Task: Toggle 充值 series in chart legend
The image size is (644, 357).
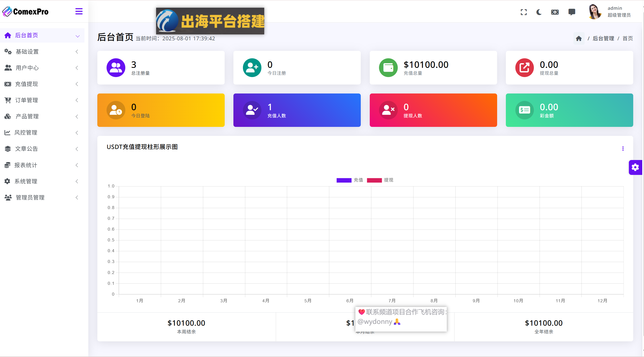Action: coord(358,180)
